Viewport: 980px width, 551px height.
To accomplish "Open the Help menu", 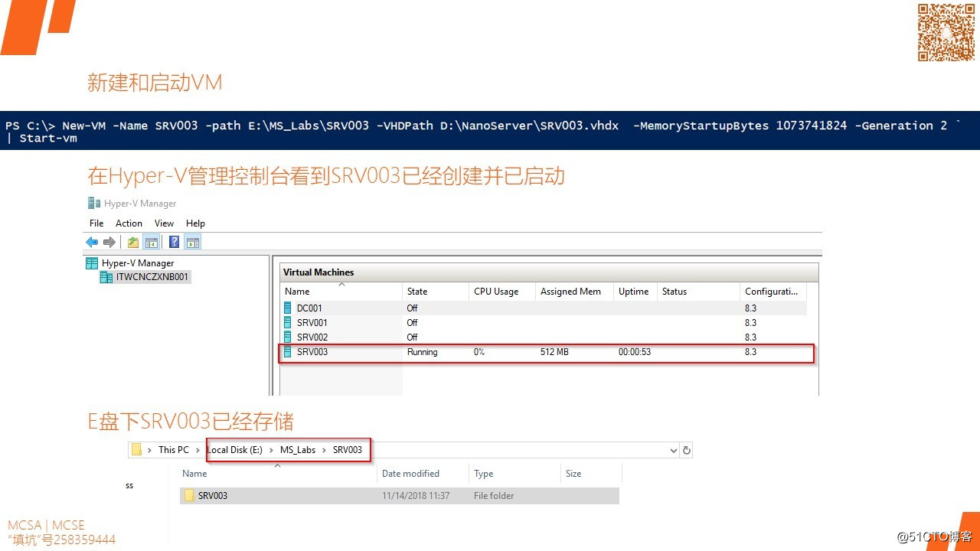I will (195, 223).
